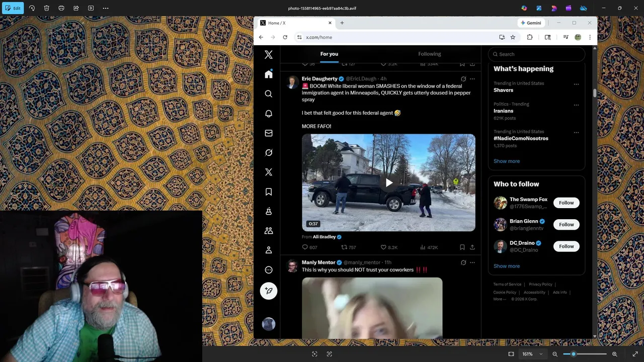This screenshot has width=644, height=362.
Task: View analytics 472K on Eric Daugherty post
Action: point(429,247)
